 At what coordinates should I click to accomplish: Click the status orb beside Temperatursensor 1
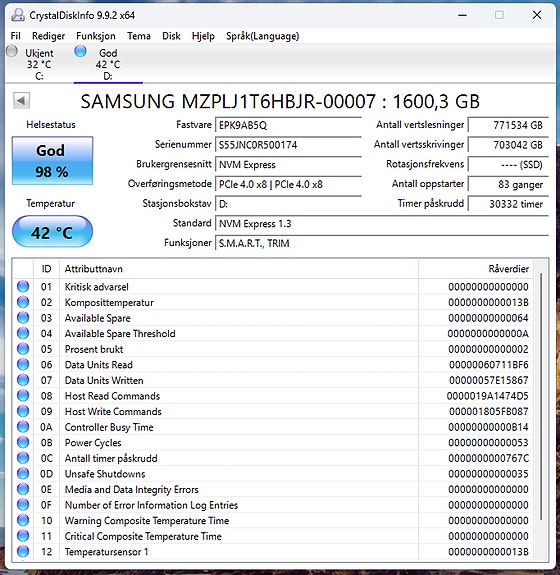click(x=23, y=552)
